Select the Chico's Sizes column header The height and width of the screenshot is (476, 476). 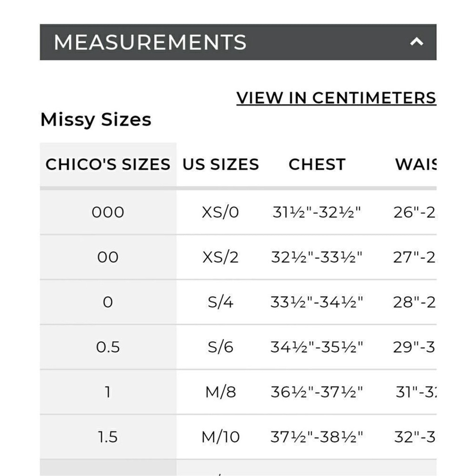(x=108, y=164)
